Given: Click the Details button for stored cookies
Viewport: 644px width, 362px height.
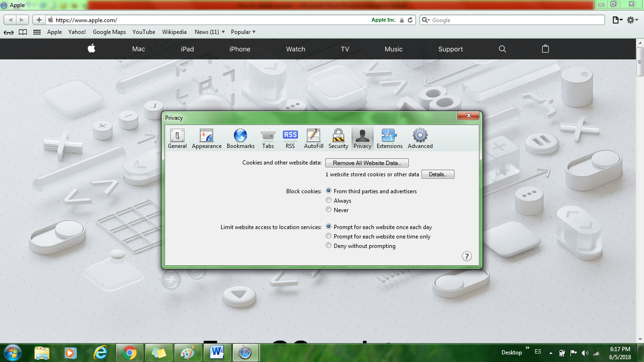Looking at the screenshot, I should (x=438, y=174).
